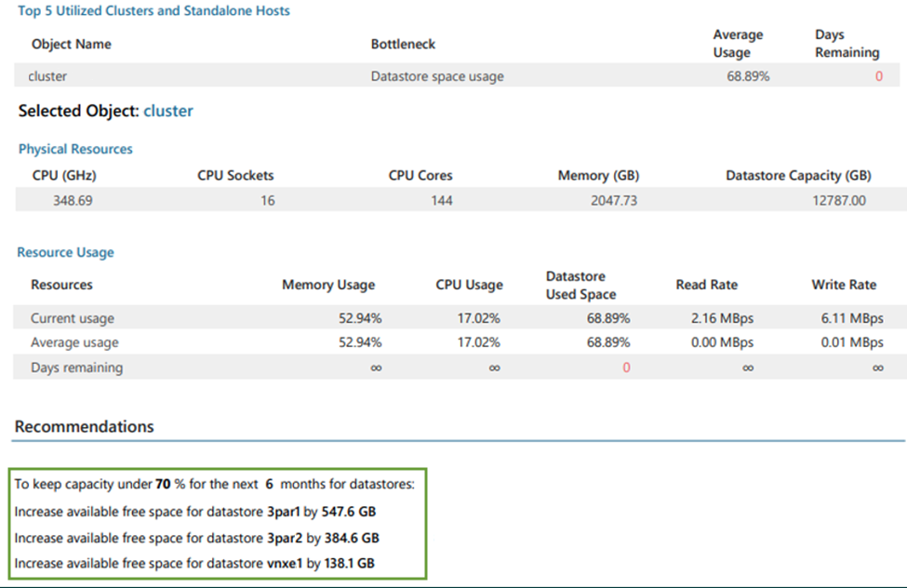This screenshot has width=907, height=588.
Task: Click the Resource Usage section heading
Action: pos(65,252)
